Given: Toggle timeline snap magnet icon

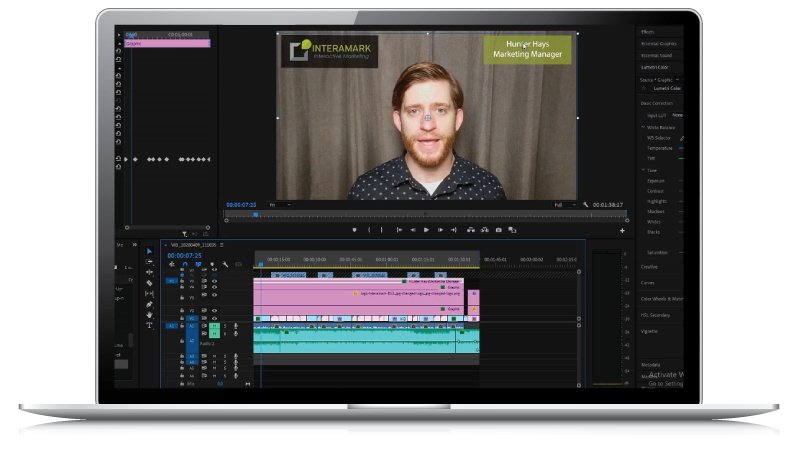Looking at the screenshot, I should 185,264.
